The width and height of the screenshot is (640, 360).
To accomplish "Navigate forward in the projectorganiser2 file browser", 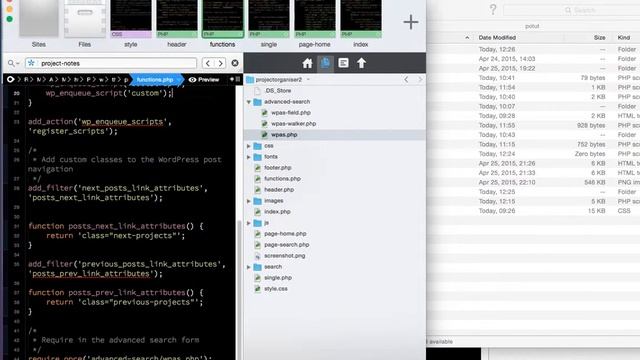I will (x=420, y=80).
